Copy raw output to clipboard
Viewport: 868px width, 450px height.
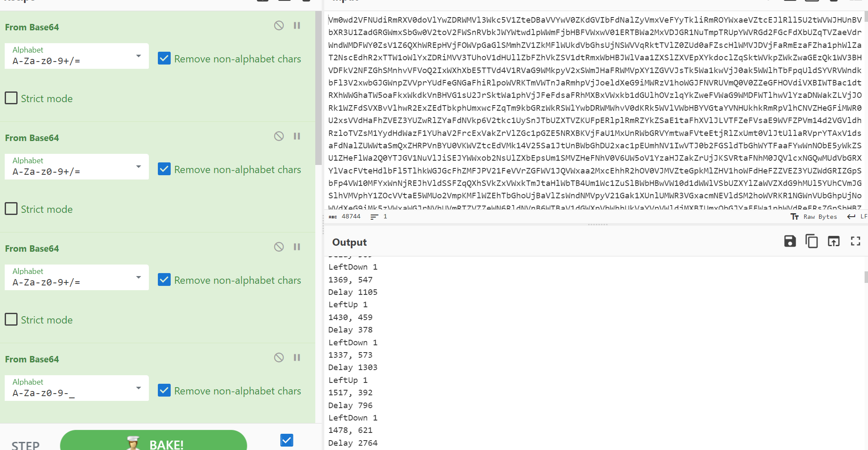812,241
